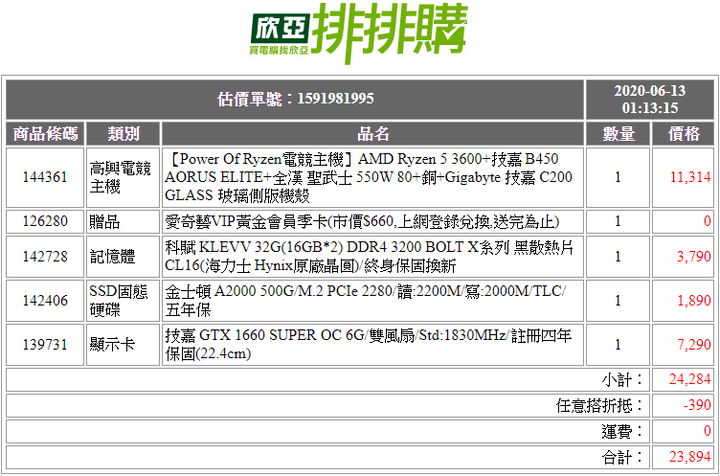The height and width of the screenshot is (476, 720).
Task: Select barcode 126280
Action: click(45, 221)
